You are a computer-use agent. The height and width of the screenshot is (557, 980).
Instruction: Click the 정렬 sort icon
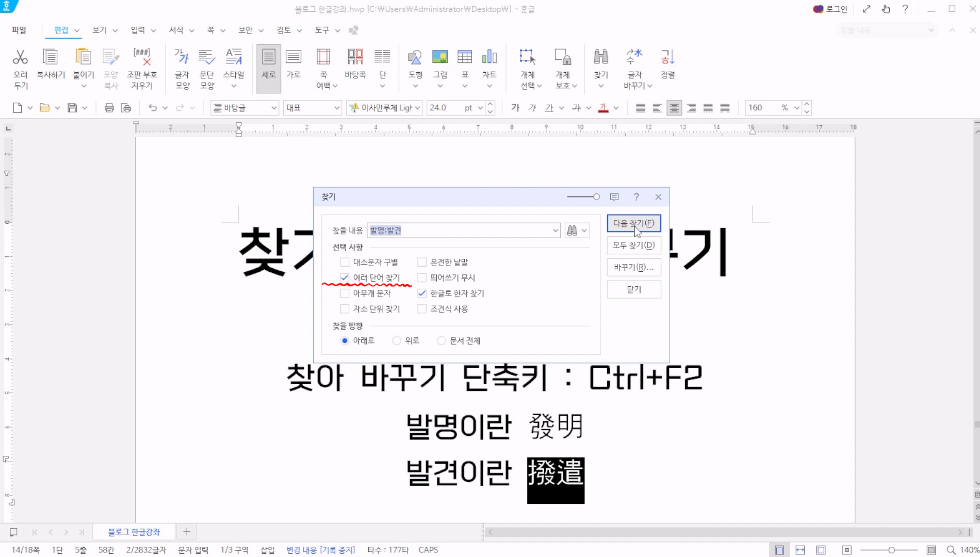click(x=668, y=57)
